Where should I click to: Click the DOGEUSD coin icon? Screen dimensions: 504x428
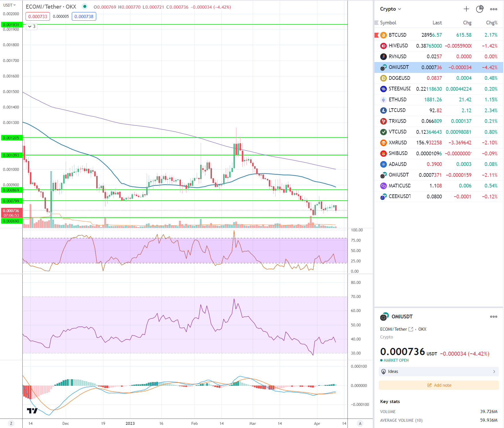click(x=383, y=78)
